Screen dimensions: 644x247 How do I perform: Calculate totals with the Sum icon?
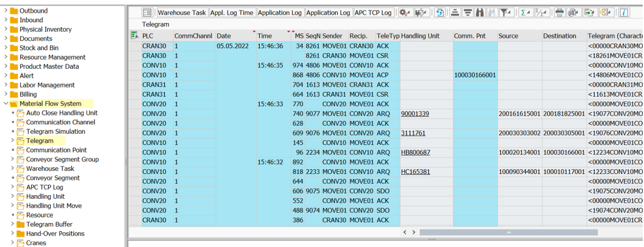tap(524, 13)
